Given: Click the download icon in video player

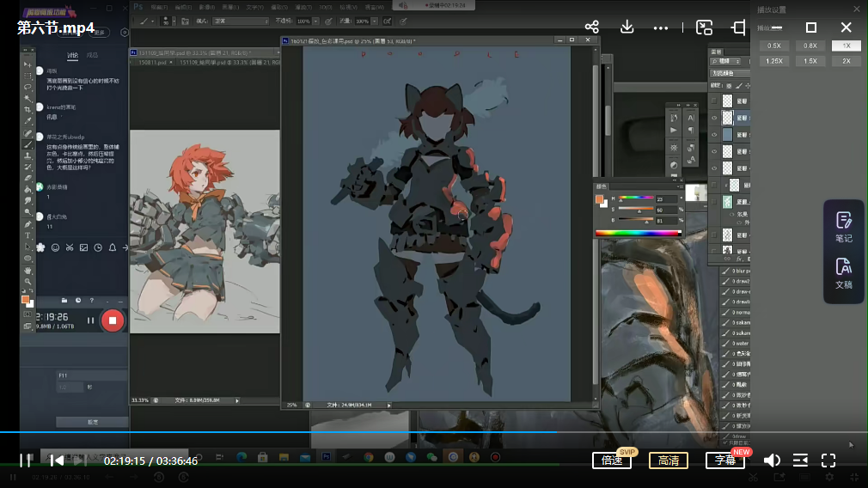Looking at the screenshot, I should tap(627, 27).
